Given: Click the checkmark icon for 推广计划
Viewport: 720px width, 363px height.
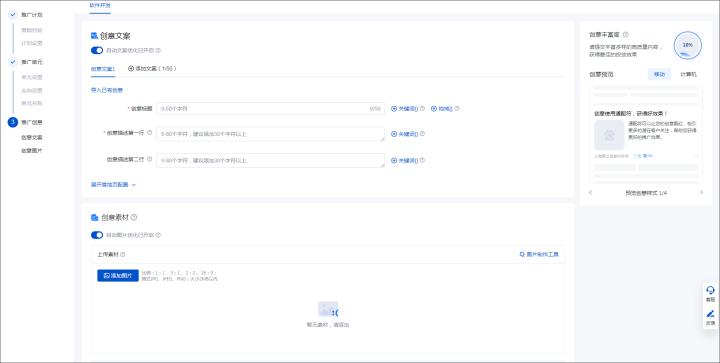Looking at the screenshot, I should (13, 15).
